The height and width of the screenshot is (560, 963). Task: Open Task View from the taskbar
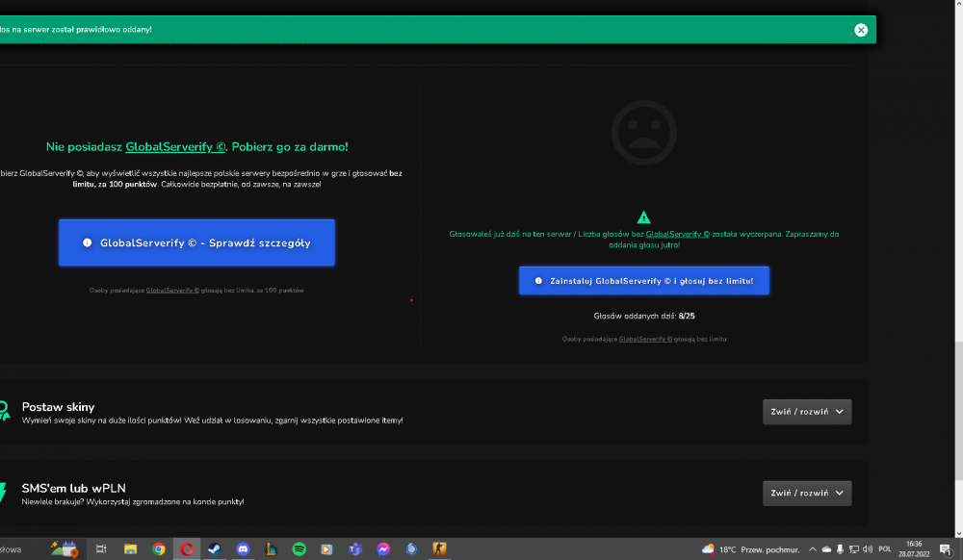101,549
